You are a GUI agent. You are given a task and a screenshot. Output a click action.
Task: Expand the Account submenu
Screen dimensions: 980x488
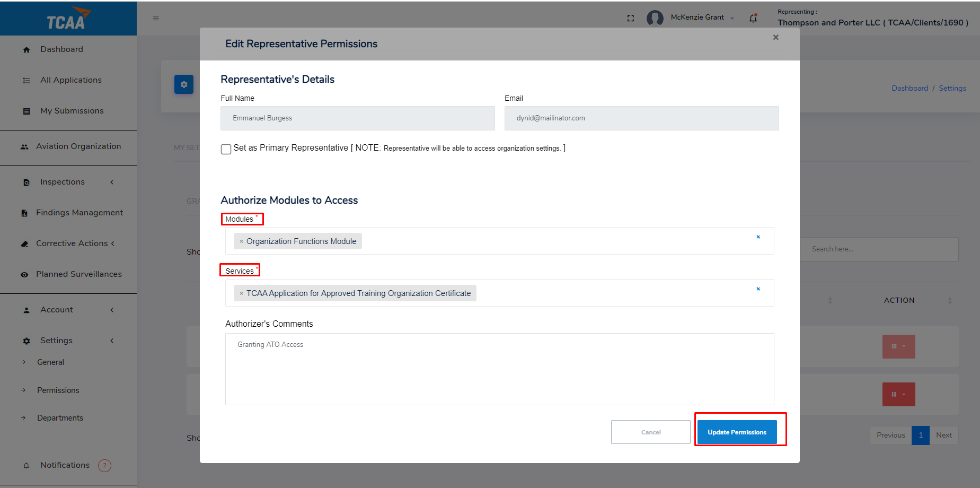pos(112,310)
